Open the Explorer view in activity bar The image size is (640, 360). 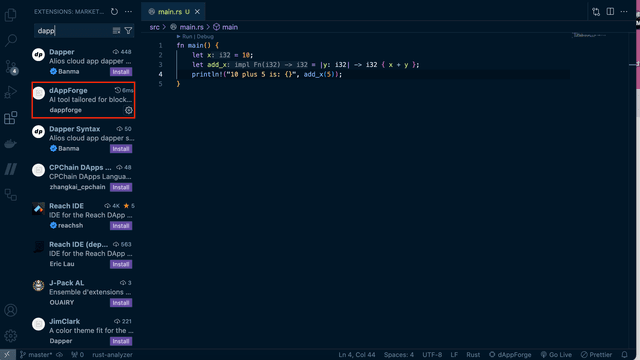[11, 15]
